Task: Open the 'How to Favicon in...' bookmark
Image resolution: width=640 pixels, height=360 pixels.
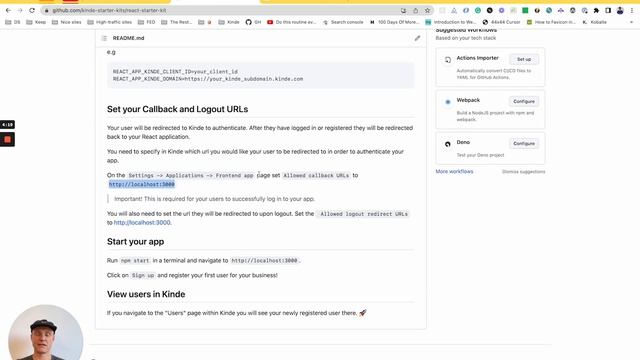Action: coord(551,22)
